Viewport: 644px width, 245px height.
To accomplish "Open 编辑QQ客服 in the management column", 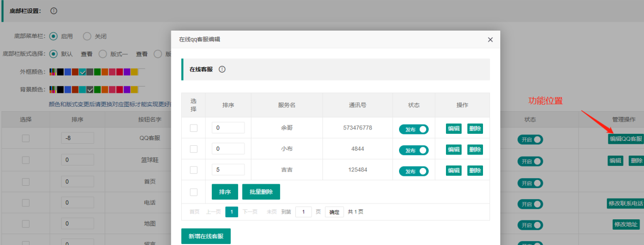I will [x=626, y=139].
